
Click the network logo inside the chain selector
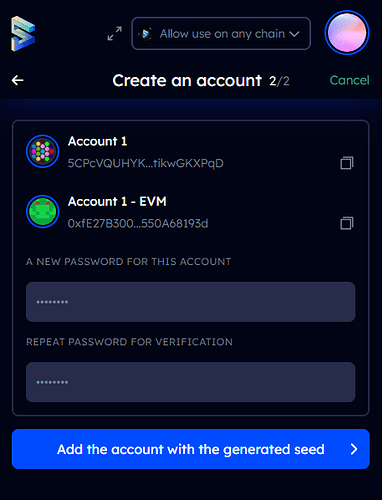[x=146, y=34]
